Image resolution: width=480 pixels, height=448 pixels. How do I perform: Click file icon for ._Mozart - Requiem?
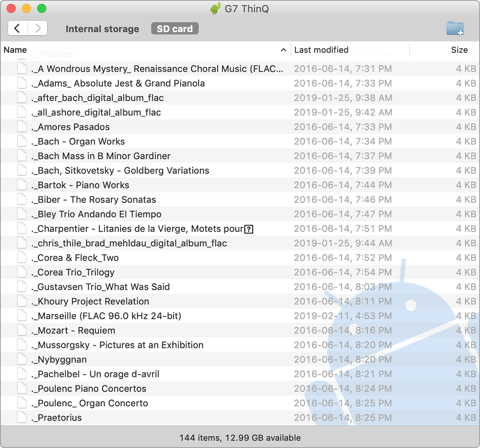[x=22, y=331]
